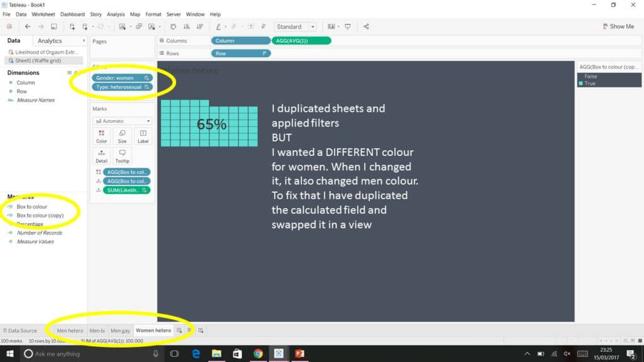
Task: Select the New Worksheet icon near sheet tabs
Action: pyautogui.click(x=179, y=330)
